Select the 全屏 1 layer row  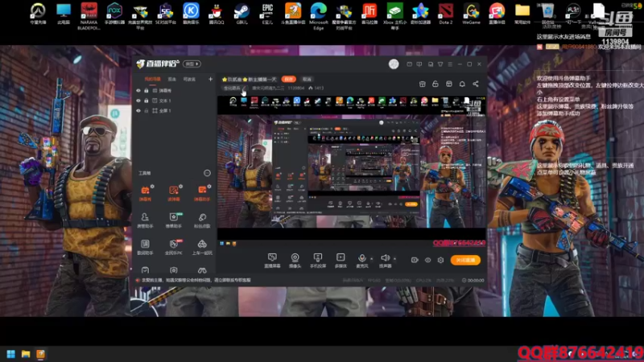(x=174, y=111)
